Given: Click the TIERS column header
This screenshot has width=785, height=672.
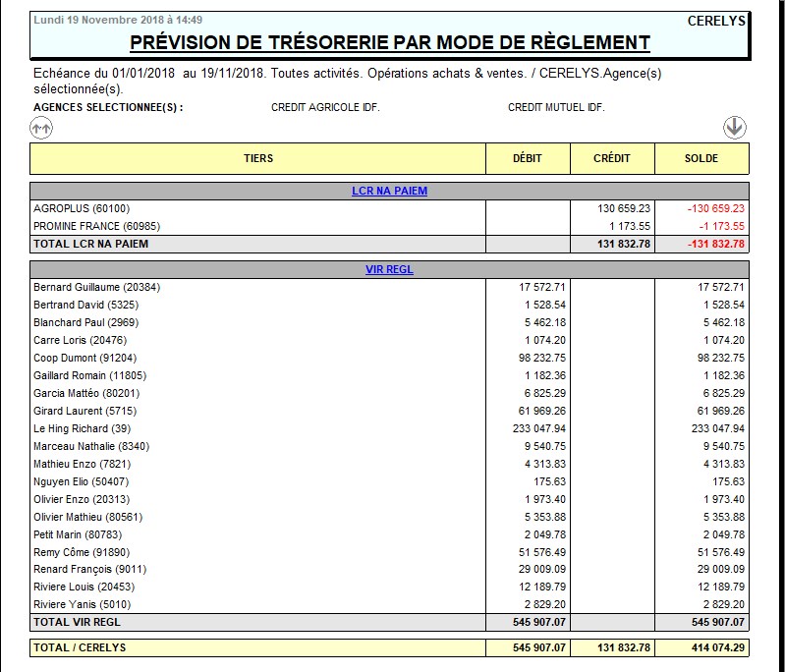Looking at the screenshot, I should pyautogui.click(x=258, y=158).
